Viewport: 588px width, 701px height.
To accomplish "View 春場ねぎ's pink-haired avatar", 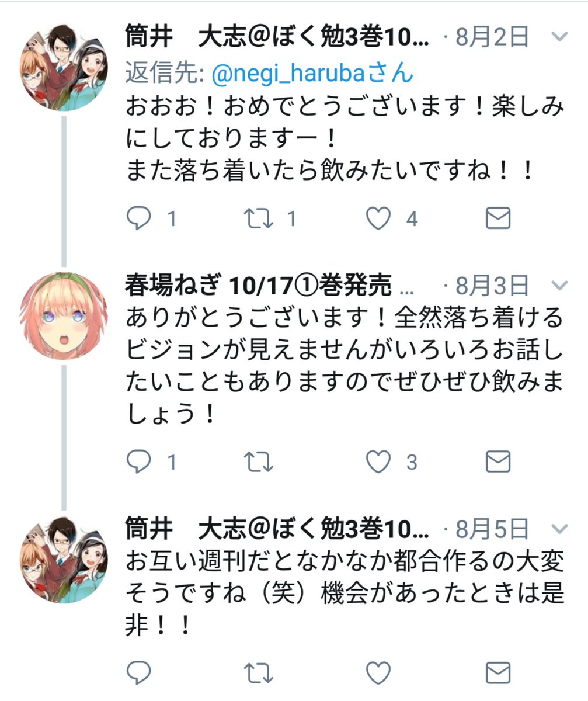I will coord(64,316).
